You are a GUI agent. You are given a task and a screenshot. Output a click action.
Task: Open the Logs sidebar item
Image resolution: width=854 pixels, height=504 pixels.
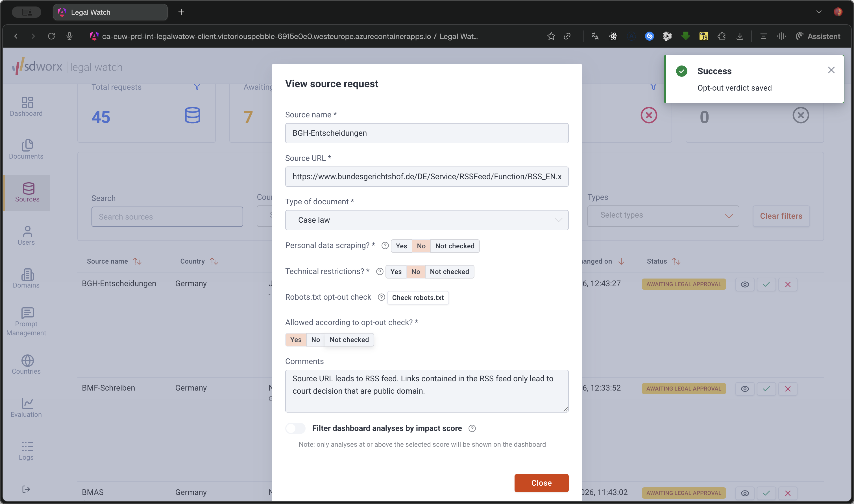coord(26,451)
